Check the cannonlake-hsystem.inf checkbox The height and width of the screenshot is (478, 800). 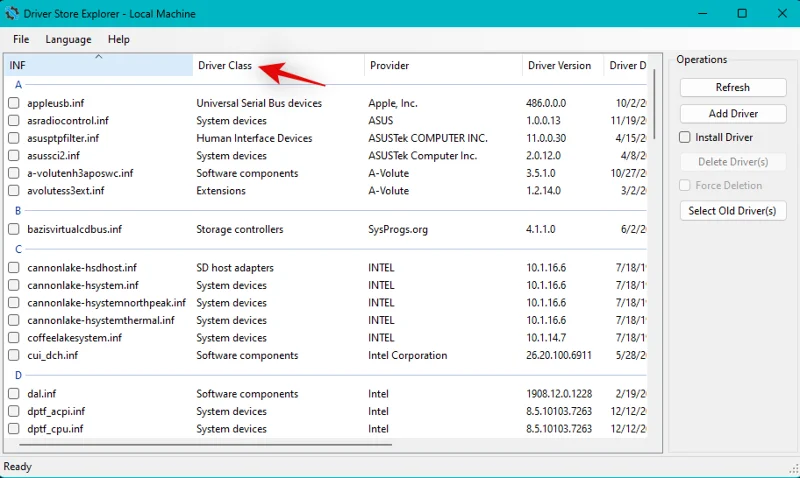tap(14, 285)
